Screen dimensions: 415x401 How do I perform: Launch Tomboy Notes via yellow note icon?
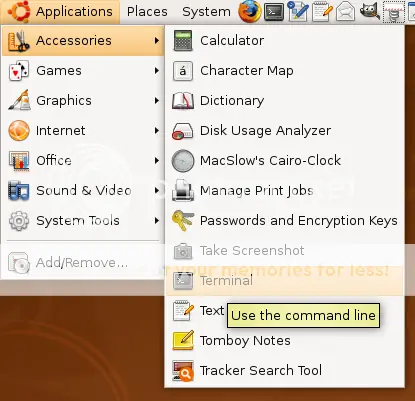click(x=183, y=340)
